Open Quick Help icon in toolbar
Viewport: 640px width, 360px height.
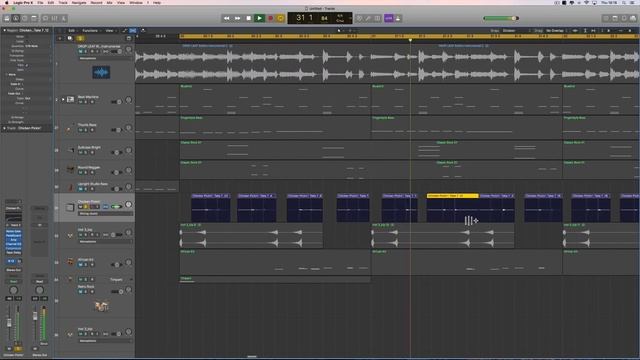point(25,18)
